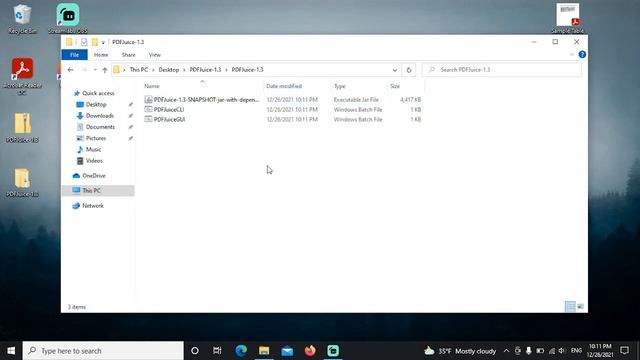Image resolution: width=640 pixels, height=360 pixels.
Task: Open the Home ribbon tab
Action: (101, 55)
